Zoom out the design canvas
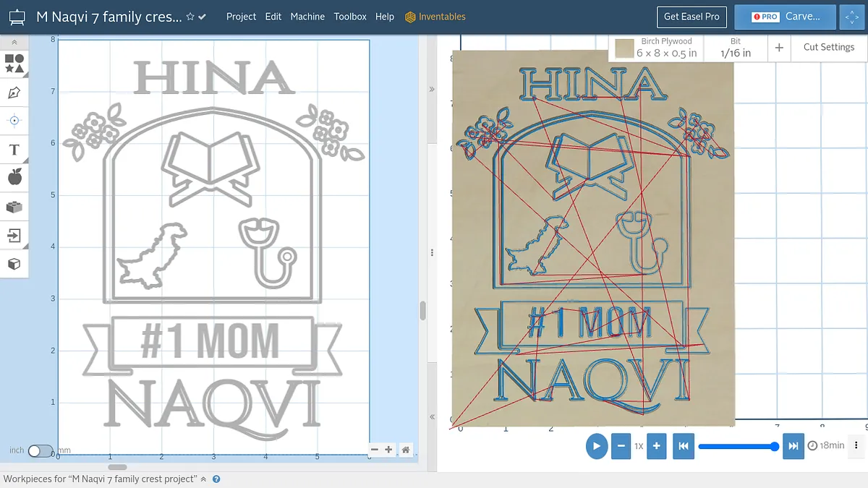 [374, 450]
